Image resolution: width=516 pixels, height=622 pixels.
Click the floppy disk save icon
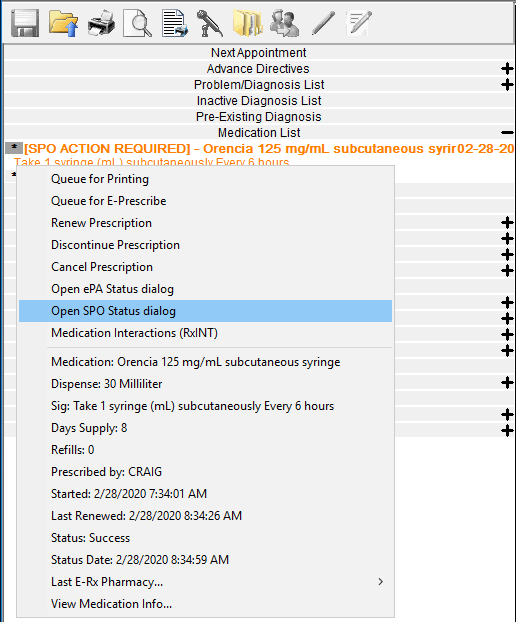pos(25,24)
